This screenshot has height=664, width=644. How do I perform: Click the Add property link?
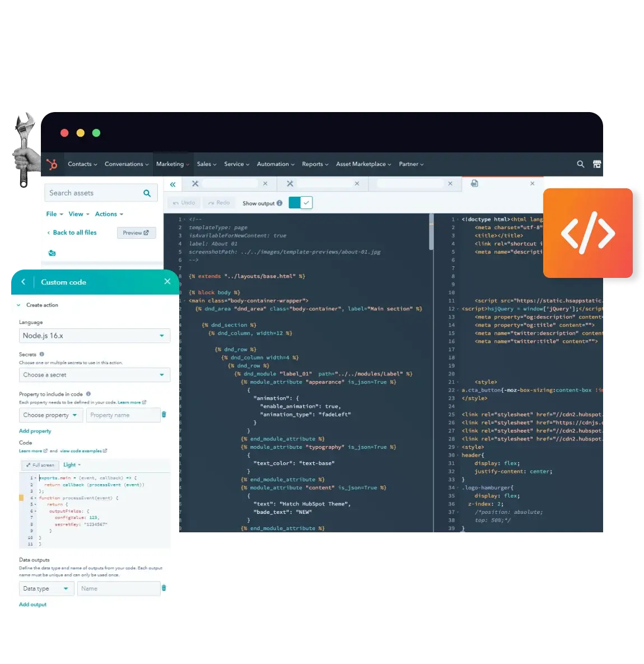pyautogui.click(x=35, y=431)
